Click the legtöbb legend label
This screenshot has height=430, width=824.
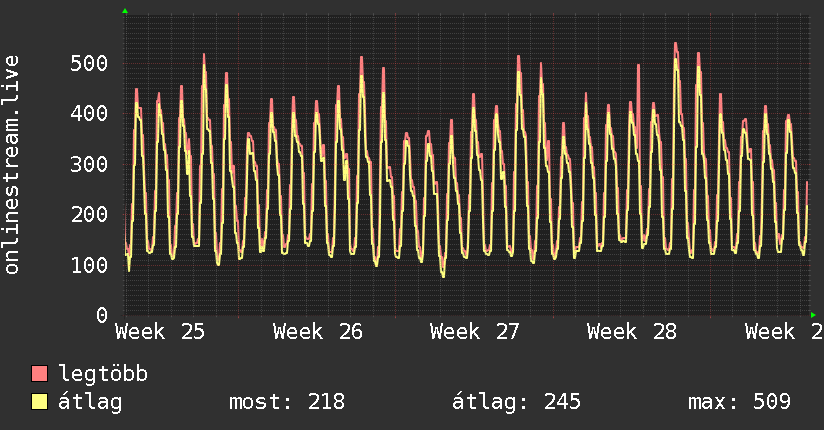(x=103, y=374)
